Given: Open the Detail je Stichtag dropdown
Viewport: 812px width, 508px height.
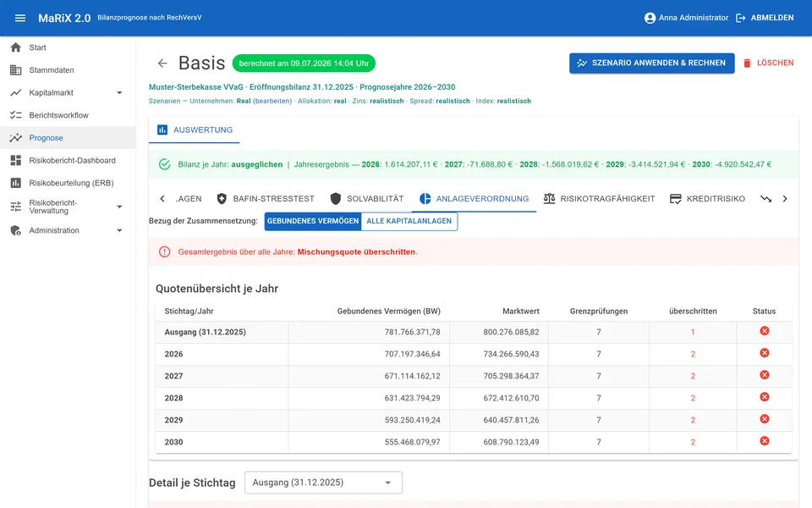Looking at the screenshot, I should pos(323,483).
